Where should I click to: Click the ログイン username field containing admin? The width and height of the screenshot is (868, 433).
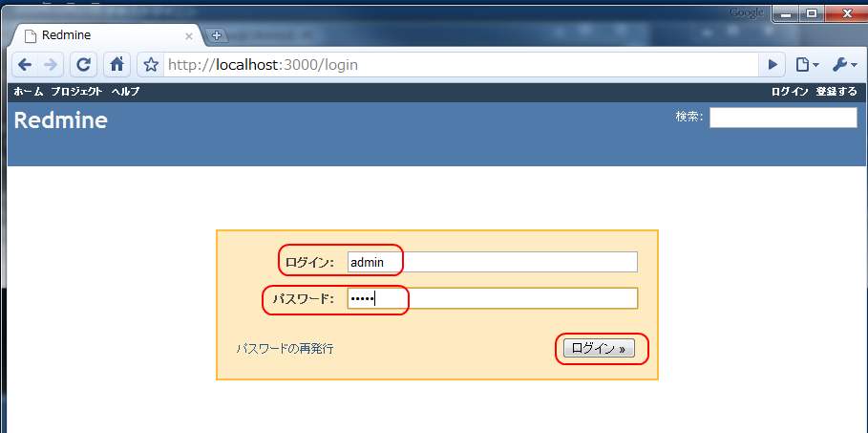(x=492, y=262)
